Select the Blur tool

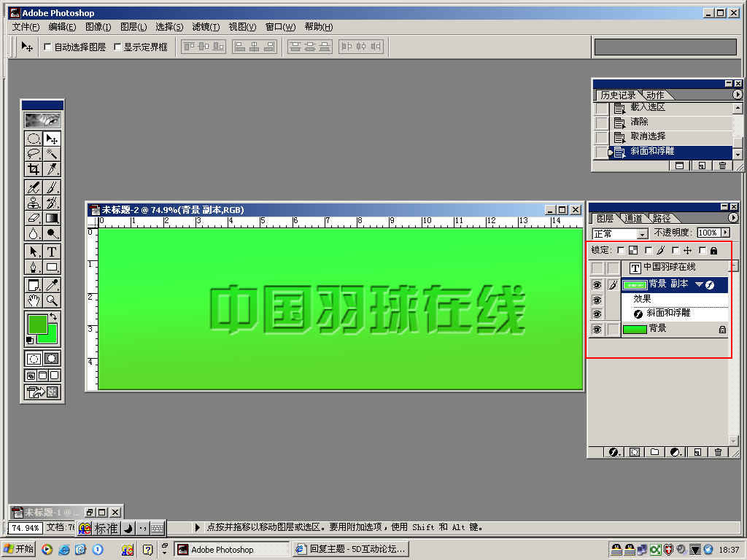[34, 233]
